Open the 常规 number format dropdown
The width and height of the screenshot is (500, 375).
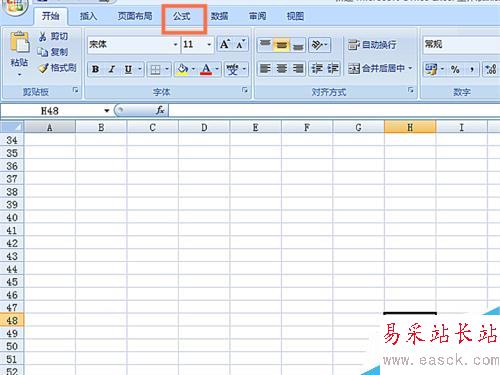pyautogui.click(x=462, y=44)
